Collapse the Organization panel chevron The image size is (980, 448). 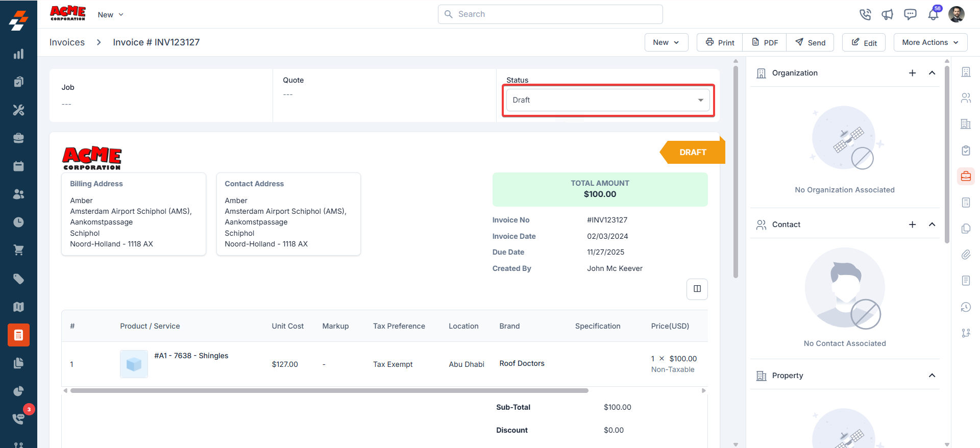point(932,73)
